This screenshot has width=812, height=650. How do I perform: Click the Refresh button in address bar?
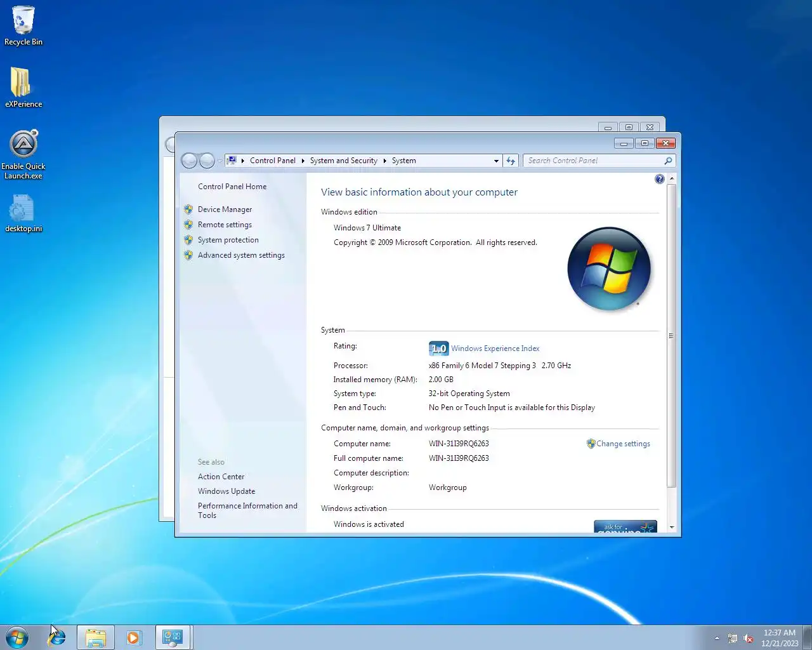coord(511,161)
